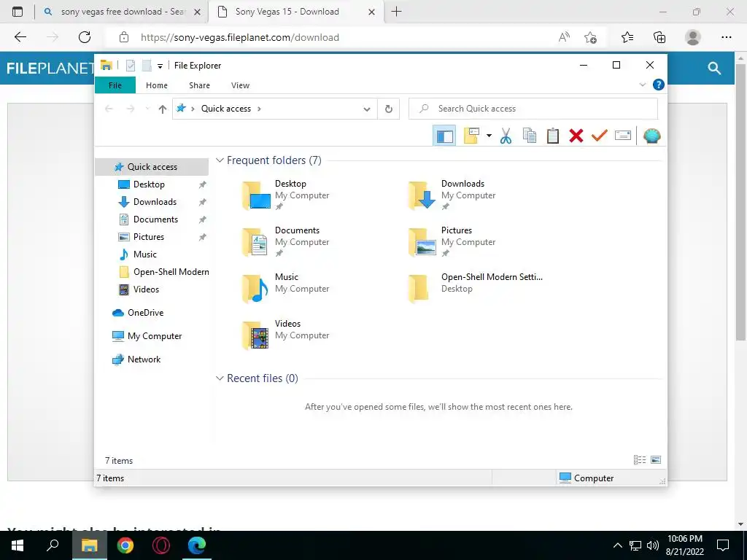Select Network in navigation pane
This screenshot has height=560, width=747.
[144, 359]
